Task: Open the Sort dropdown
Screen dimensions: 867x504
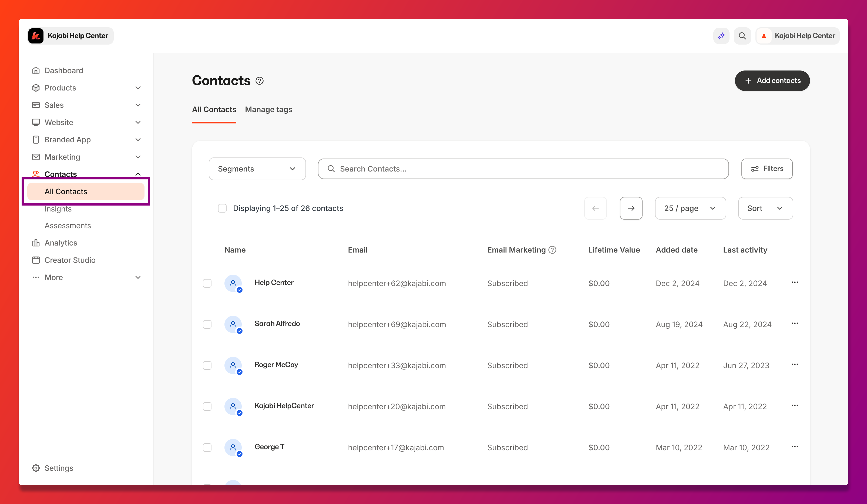Action: (x=765, y=208)
